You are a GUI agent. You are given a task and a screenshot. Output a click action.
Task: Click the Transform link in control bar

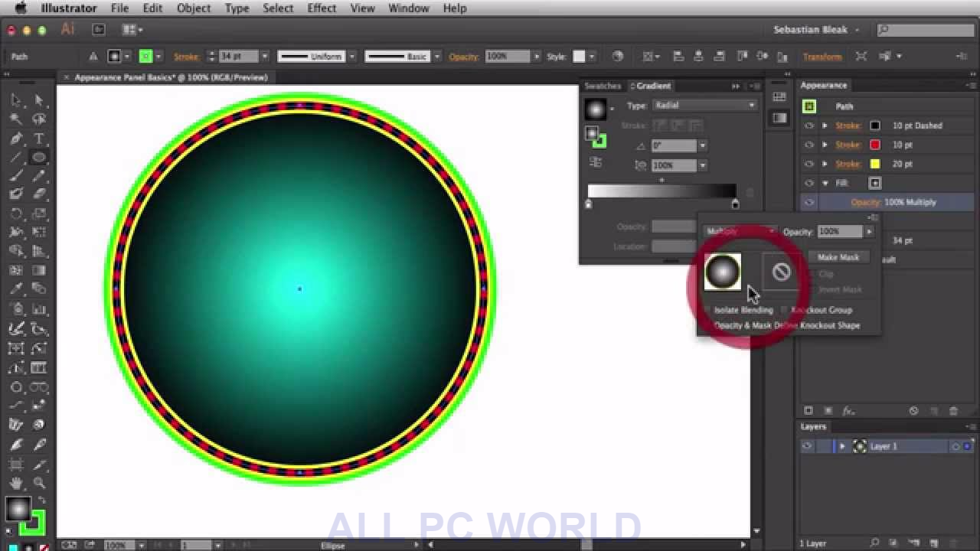822,57
